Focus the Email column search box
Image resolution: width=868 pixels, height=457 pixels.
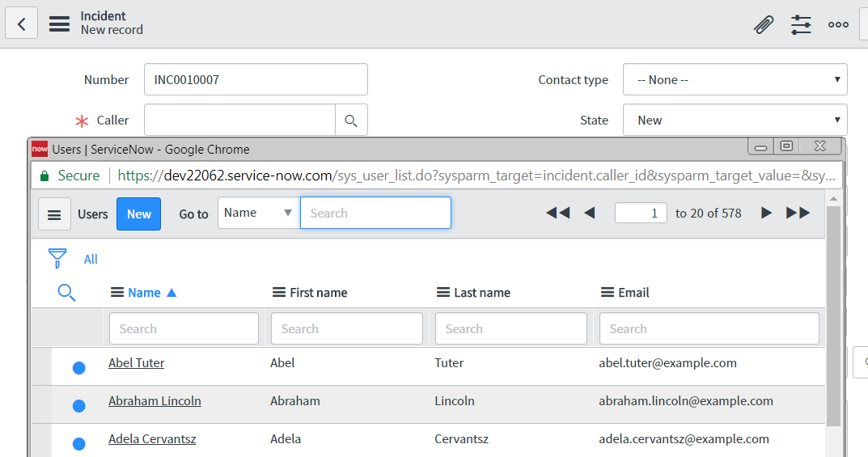pos(709,328)
